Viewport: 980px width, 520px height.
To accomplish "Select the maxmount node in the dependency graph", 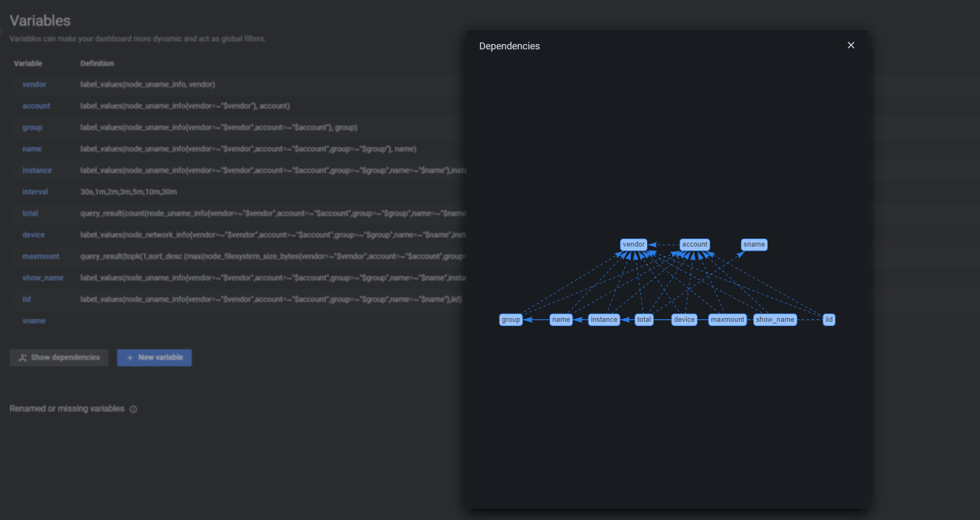I will click(x=727, y=319).
